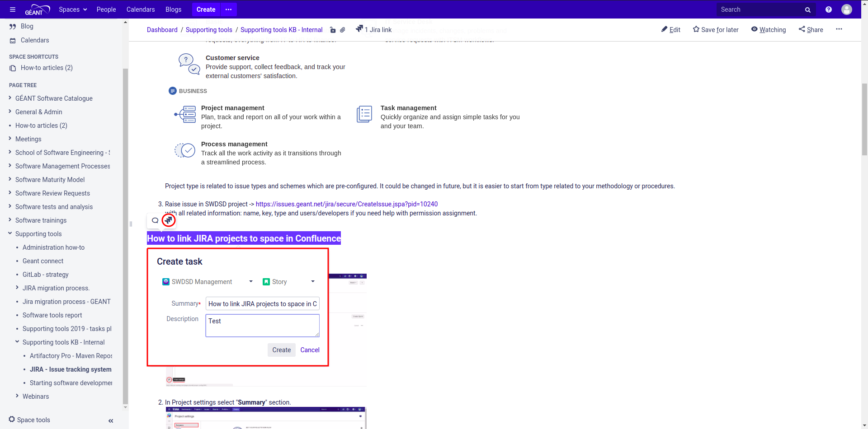
Task: Click the GÉANT logo
Action: [37, 9]
